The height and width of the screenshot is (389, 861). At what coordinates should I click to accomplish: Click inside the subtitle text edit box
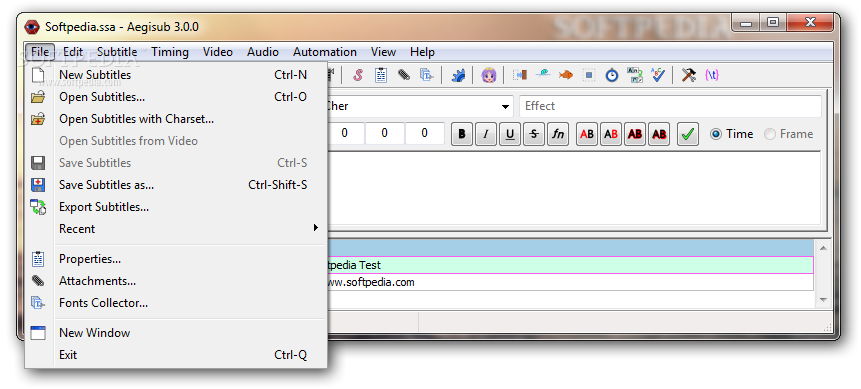(574, 188)
